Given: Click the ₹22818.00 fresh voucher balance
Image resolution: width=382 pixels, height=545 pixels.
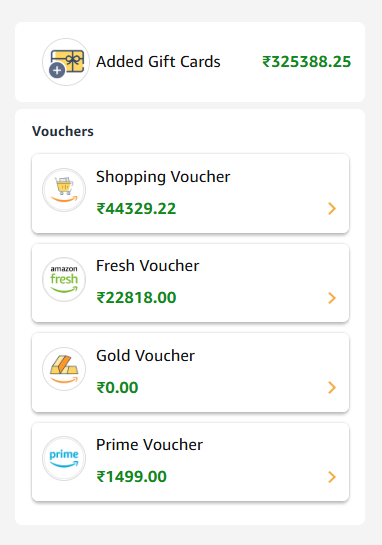Looking at the screenshot, I should pyautogui.click(x=136, y=298).
